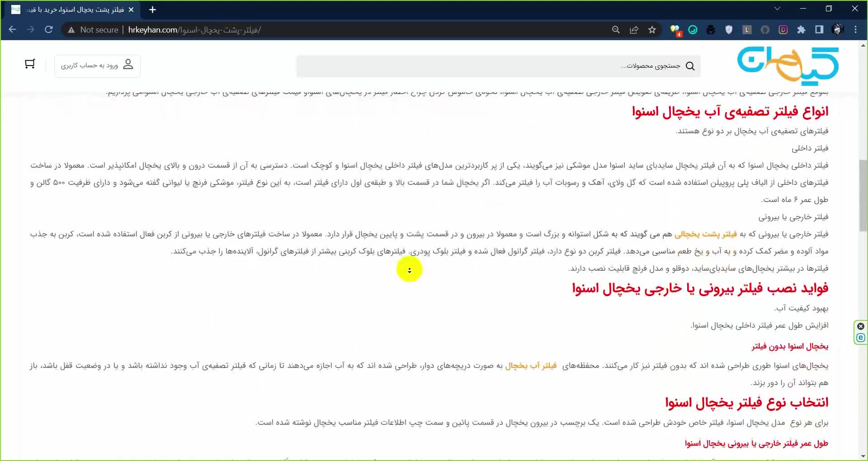Click the Not secure site info
Screen dimensions: 868x461
tap(93, 30)
